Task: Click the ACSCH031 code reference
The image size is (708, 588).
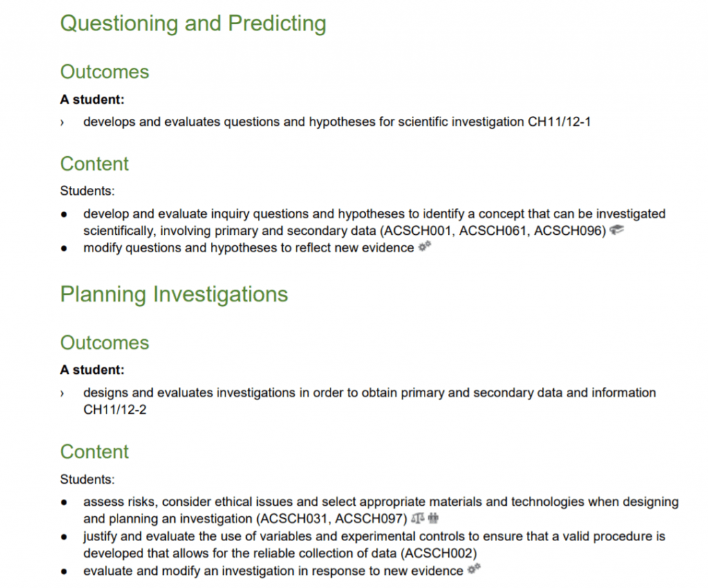Action: tap(290, 518)
